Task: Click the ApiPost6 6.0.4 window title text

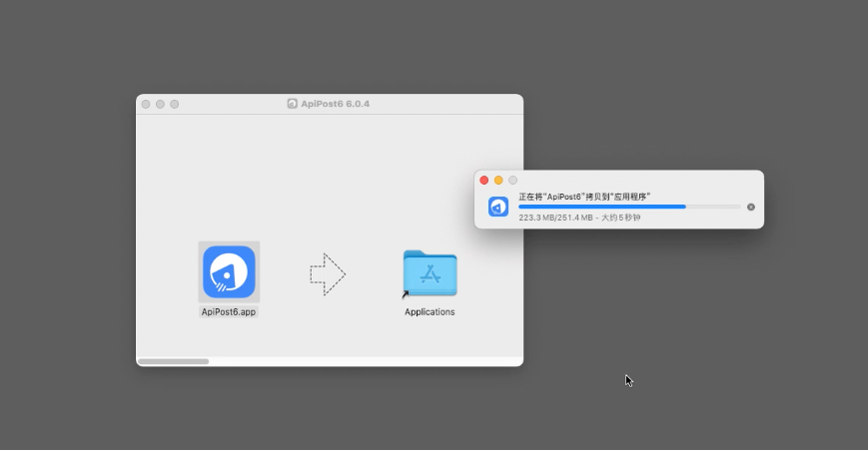Action: point(335,104)
